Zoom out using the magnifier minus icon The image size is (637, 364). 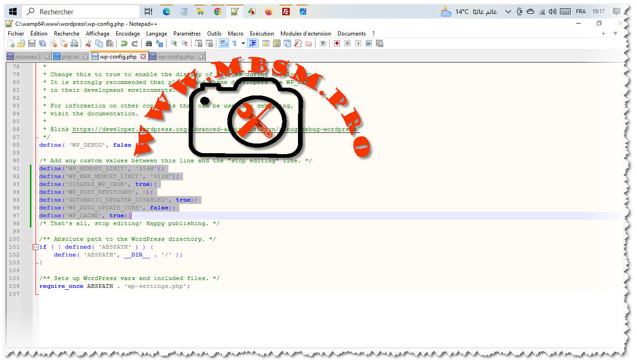pyautogui.click(x=184, y=43)
